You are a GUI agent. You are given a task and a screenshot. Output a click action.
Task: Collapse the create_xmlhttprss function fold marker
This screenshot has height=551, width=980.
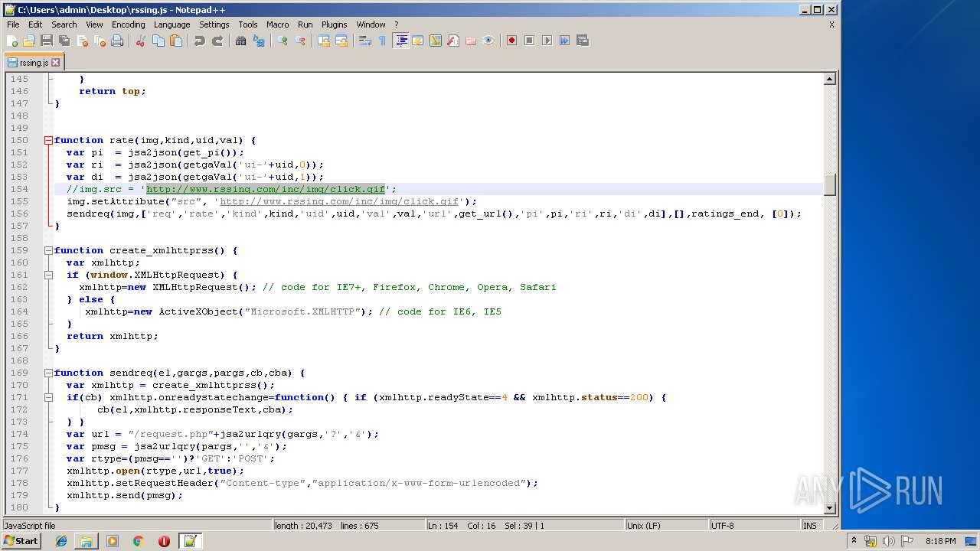[48, 250]
